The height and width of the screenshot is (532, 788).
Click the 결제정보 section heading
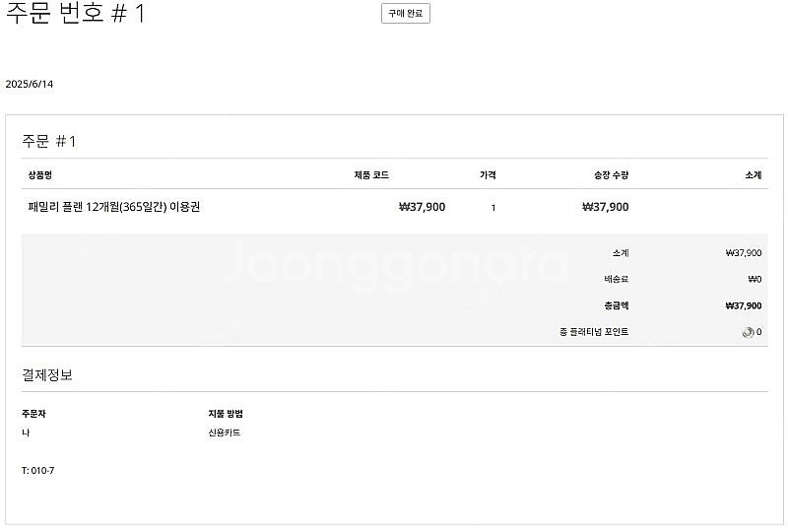coord(47,374)
